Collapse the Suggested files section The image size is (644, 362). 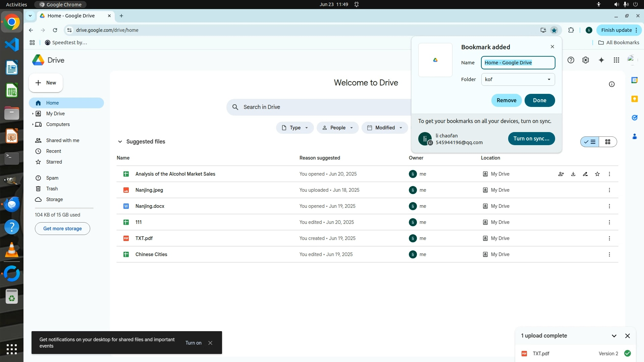(x=120, y=141)
